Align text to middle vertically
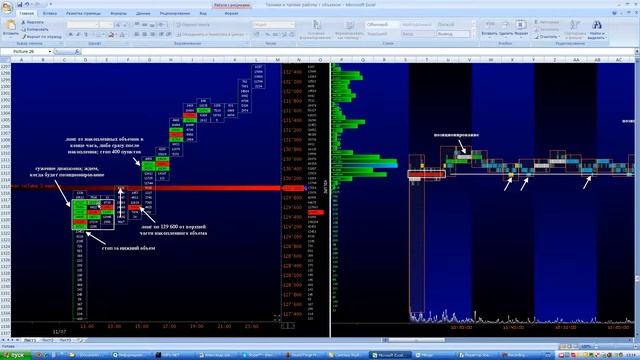This screenshot has width=640, height=360. pos(144,24)
